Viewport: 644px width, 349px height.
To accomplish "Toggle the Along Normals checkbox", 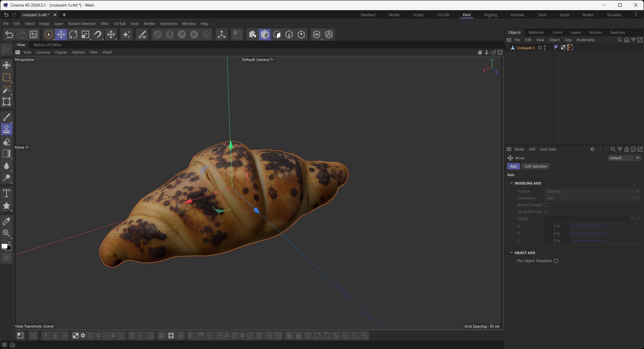I will pos(546,212).
